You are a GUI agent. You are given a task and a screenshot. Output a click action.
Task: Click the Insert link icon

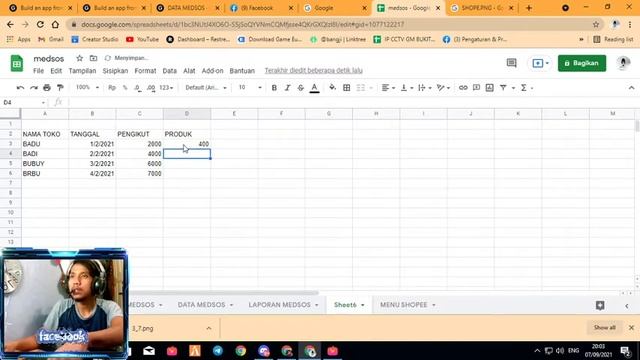pos(463,88)
